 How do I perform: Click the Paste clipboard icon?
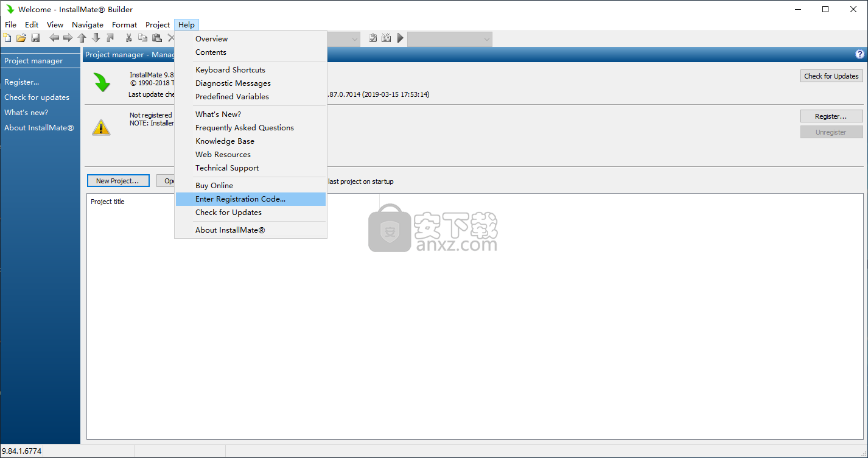tap(157, 38)
